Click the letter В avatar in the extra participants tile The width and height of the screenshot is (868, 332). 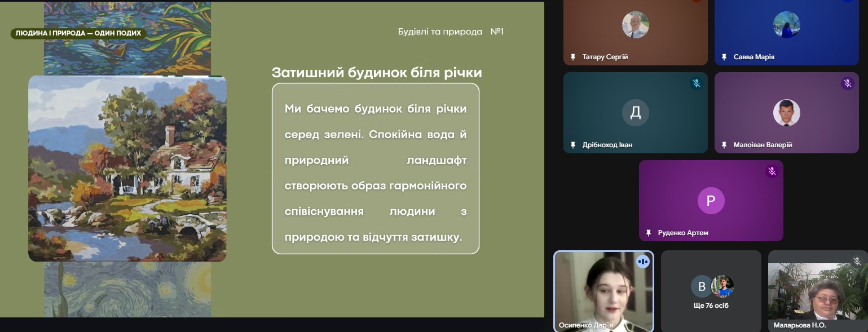[702, 286]
